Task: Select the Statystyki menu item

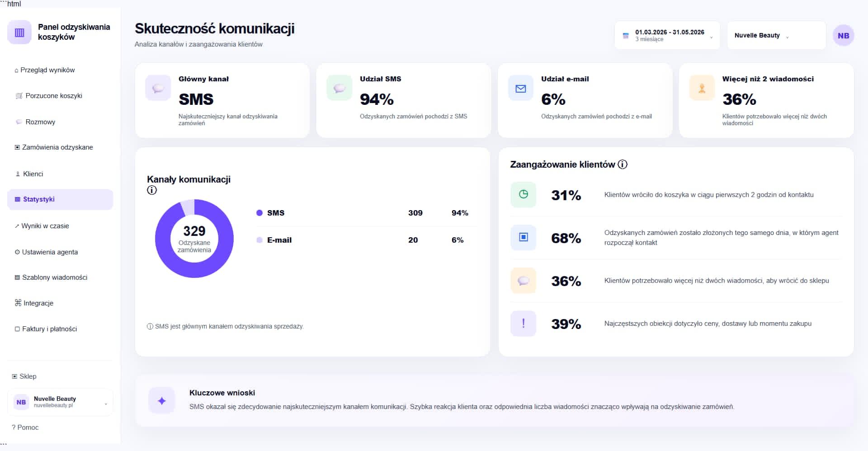Action: [x=60, y=199]
